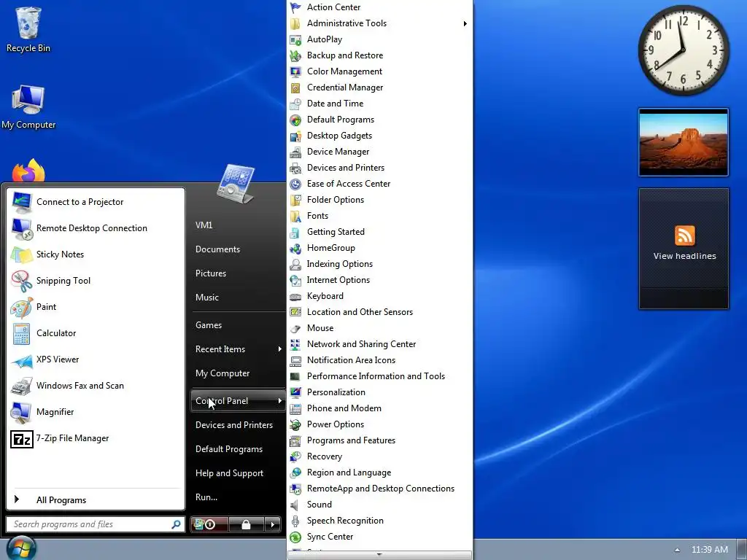
Task: Click the search magnifier icon in Start menu
Action: point(177,525)
